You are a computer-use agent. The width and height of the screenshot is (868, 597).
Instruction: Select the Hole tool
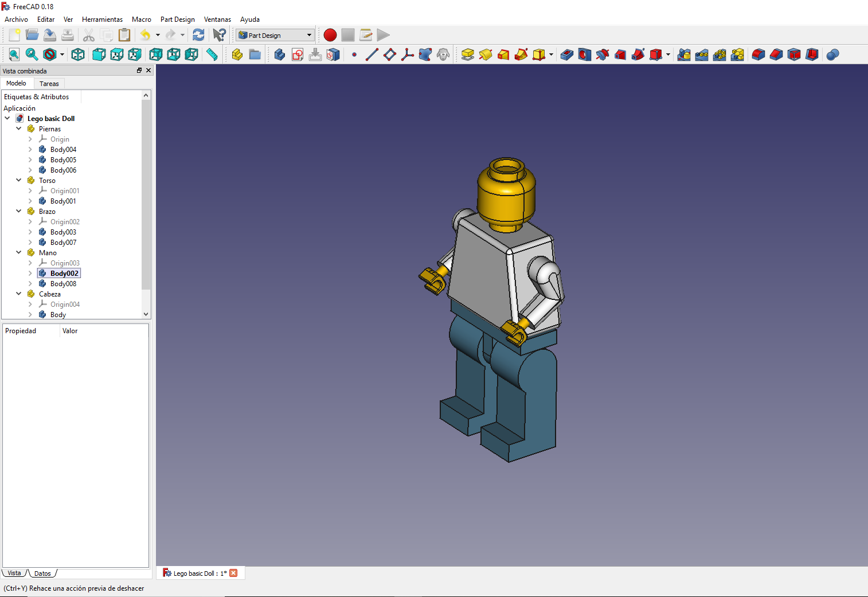585,54
